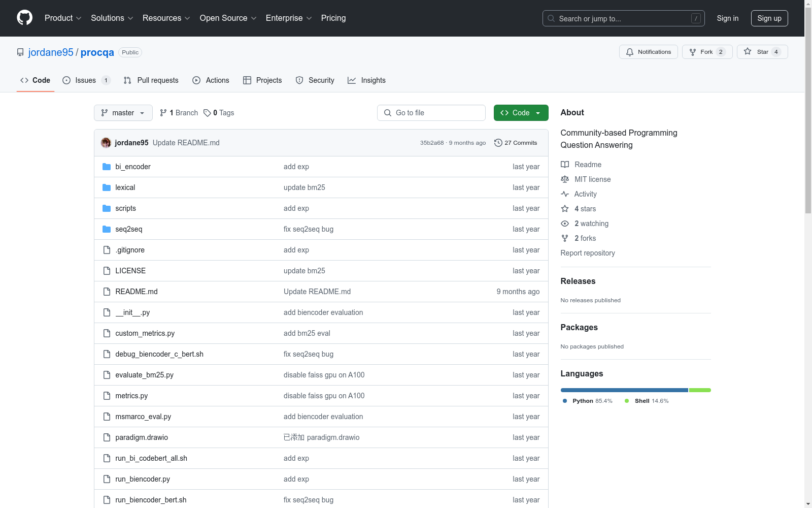Click the Shell segment of language bar

tap(700, 390)
